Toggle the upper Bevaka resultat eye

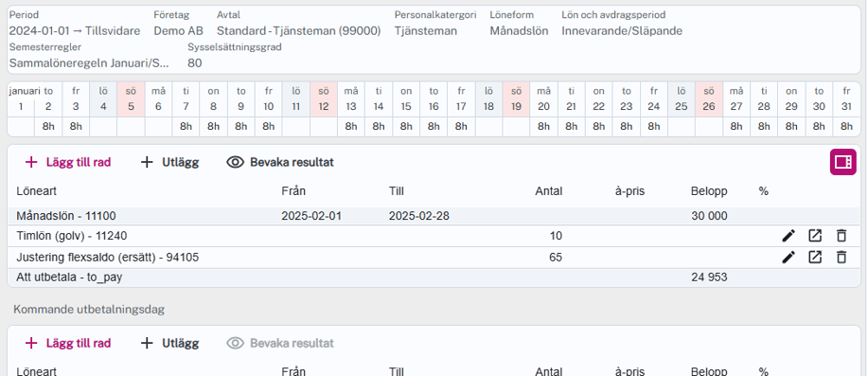click(280, 162)
